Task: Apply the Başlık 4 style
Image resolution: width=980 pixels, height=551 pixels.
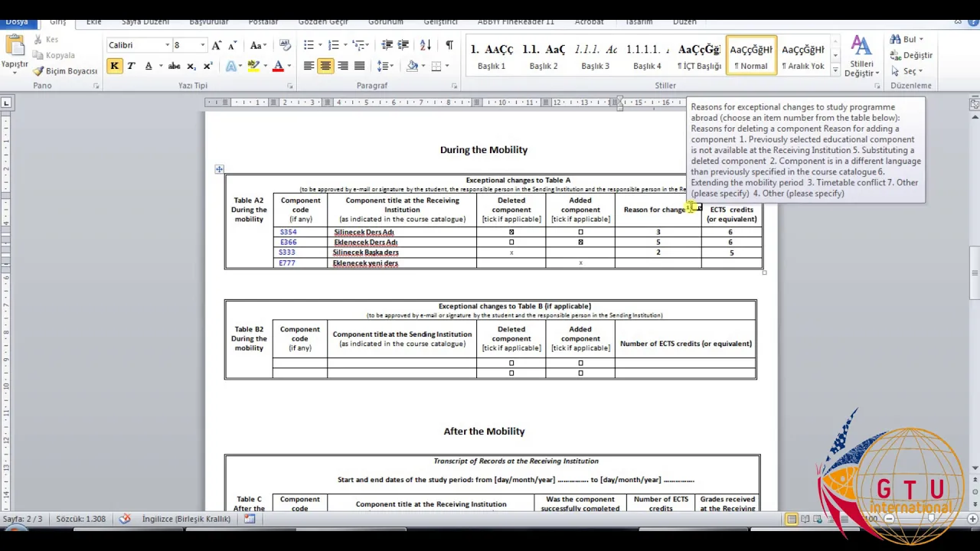Action: tap(648, 57)
